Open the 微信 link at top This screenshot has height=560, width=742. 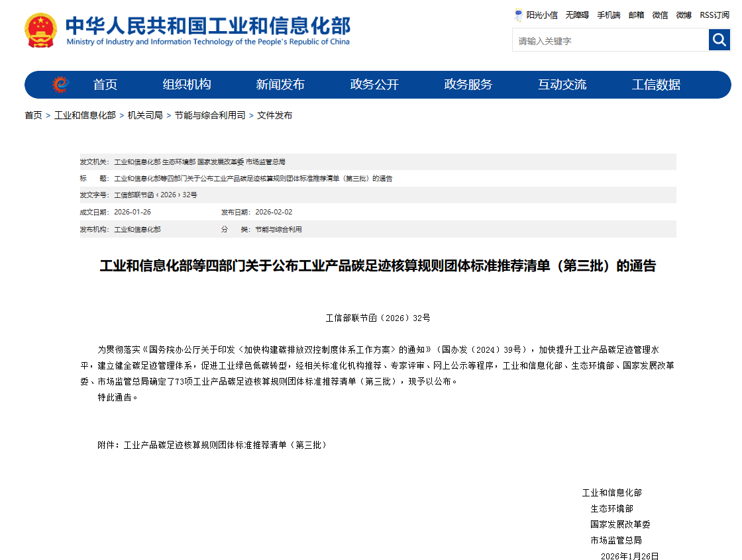coord(660,15)
